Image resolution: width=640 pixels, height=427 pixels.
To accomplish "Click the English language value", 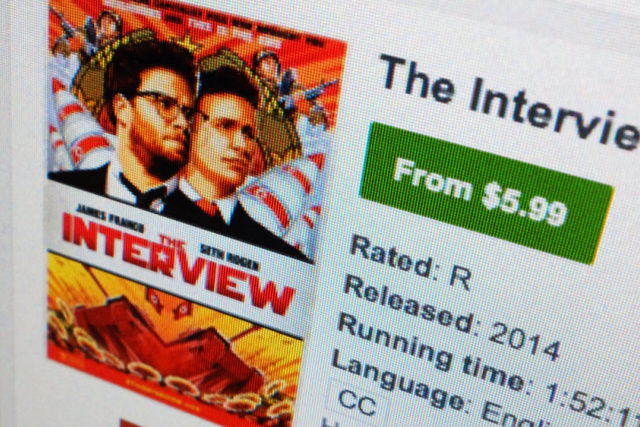I will click(x=512, y=415).
